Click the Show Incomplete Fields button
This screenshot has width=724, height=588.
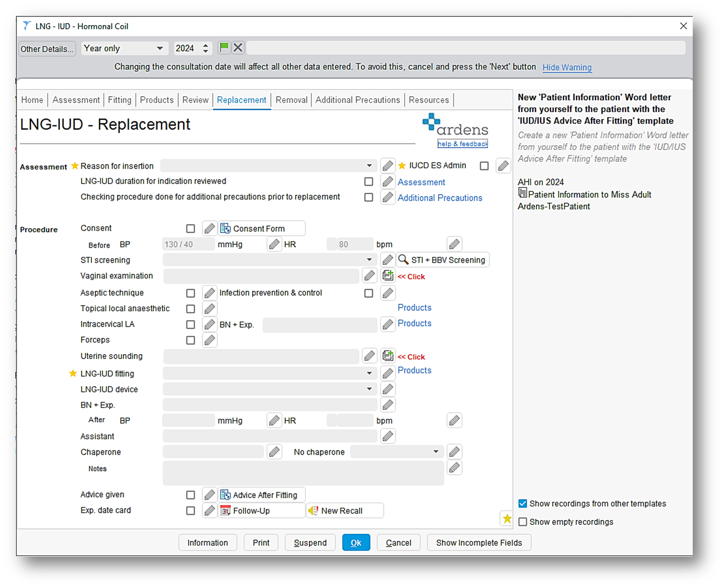tap(479, 543)
